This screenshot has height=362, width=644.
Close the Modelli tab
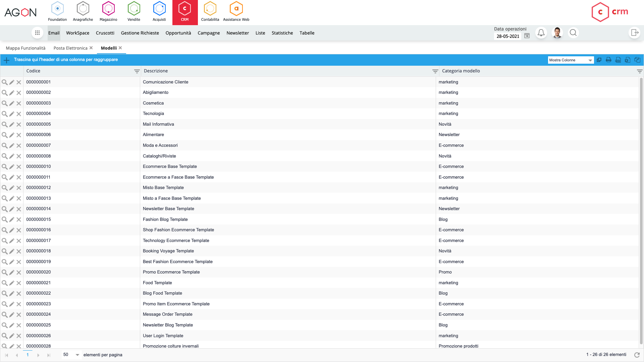point(120,48)
